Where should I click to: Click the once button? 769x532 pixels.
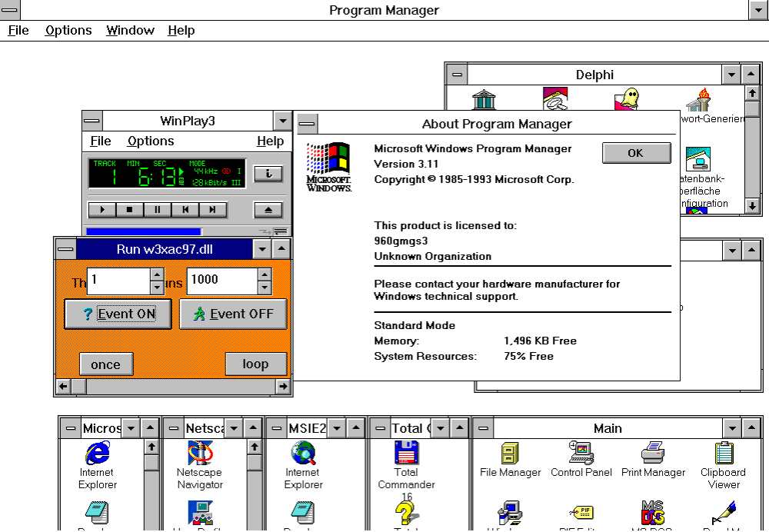click(x=106, y=364)
